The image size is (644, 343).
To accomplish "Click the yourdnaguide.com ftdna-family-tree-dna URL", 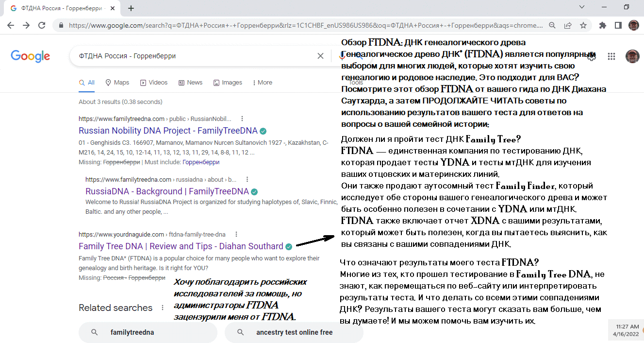I will pos(152,234).
